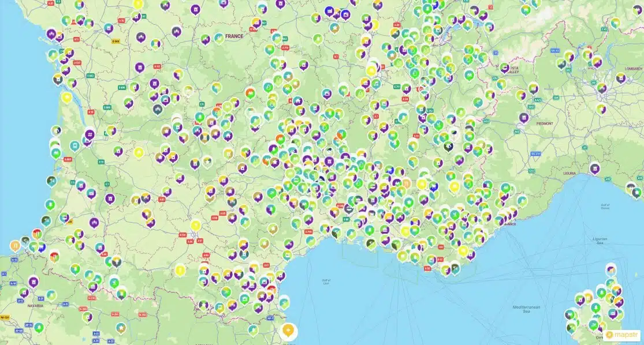Click the Gulf of Lion label
This screenshot has height=345, width=644.
[x=326, y=282]
